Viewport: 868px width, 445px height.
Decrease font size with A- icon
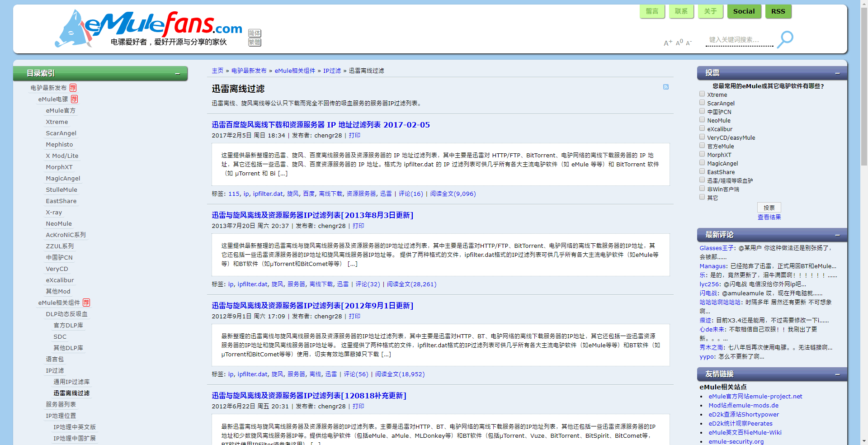pos(689,43)
